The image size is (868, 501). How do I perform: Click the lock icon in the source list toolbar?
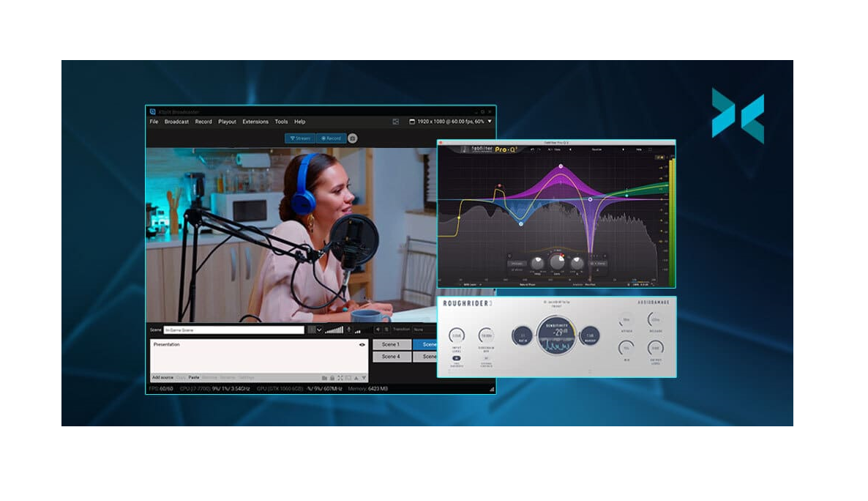pos(332,378)
